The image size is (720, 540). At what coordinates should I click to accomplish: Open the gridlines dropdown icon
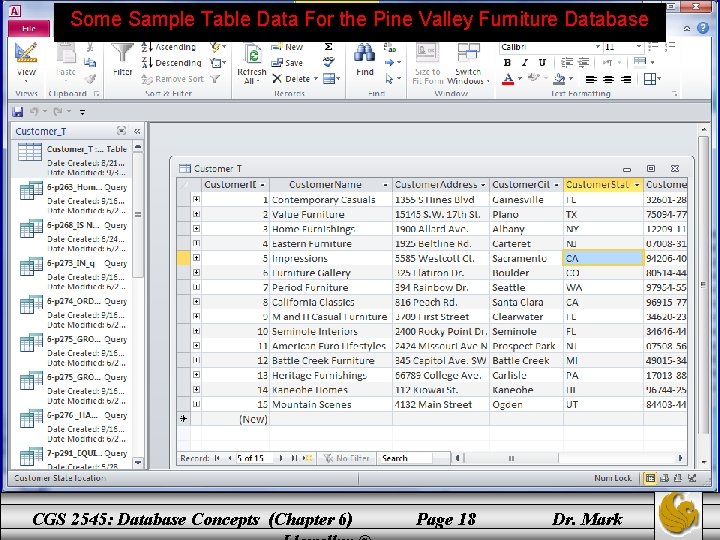point(652,79)
